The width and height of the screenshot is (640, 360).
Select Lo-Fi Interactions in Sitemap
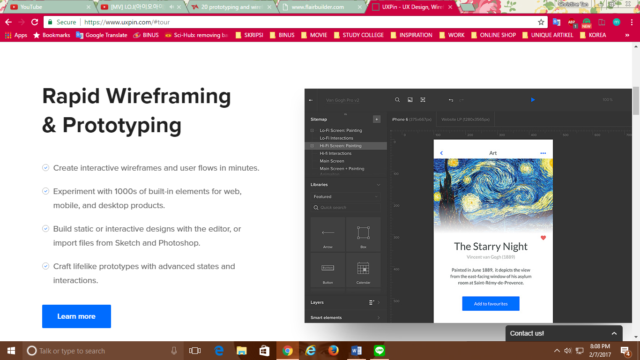click(336, 138)
